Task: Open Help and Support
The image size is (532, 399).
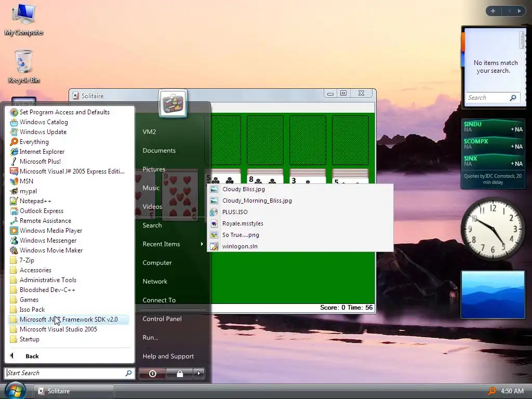Action: [x=168, y=356]
